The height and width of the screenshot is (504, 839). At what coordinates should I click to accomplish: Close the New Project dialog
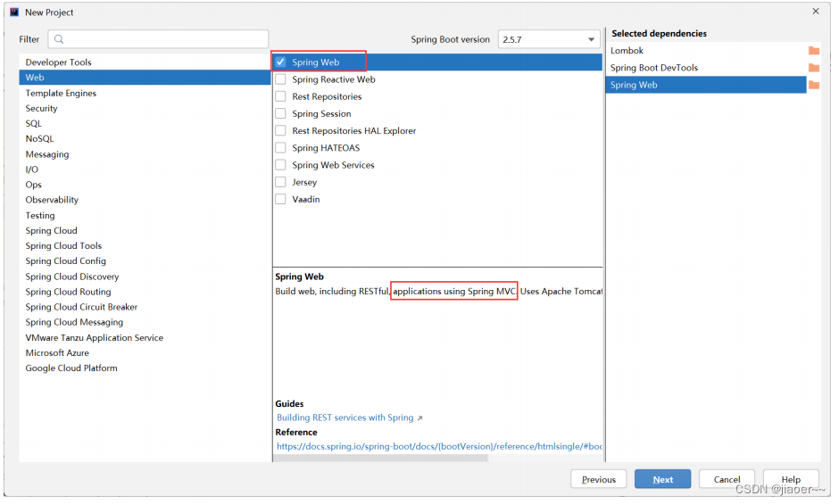tap(816, 12)
